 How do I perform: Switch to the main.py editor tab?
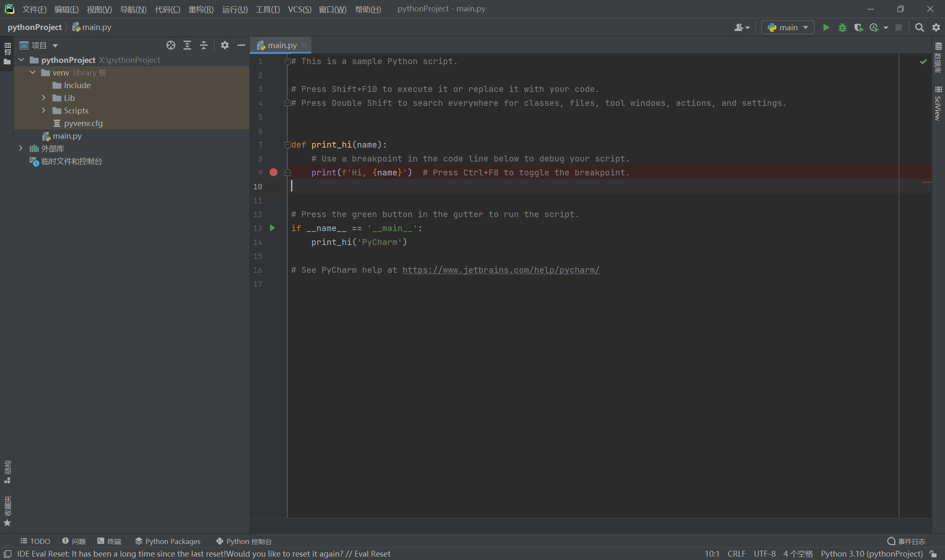pos(282,45)
